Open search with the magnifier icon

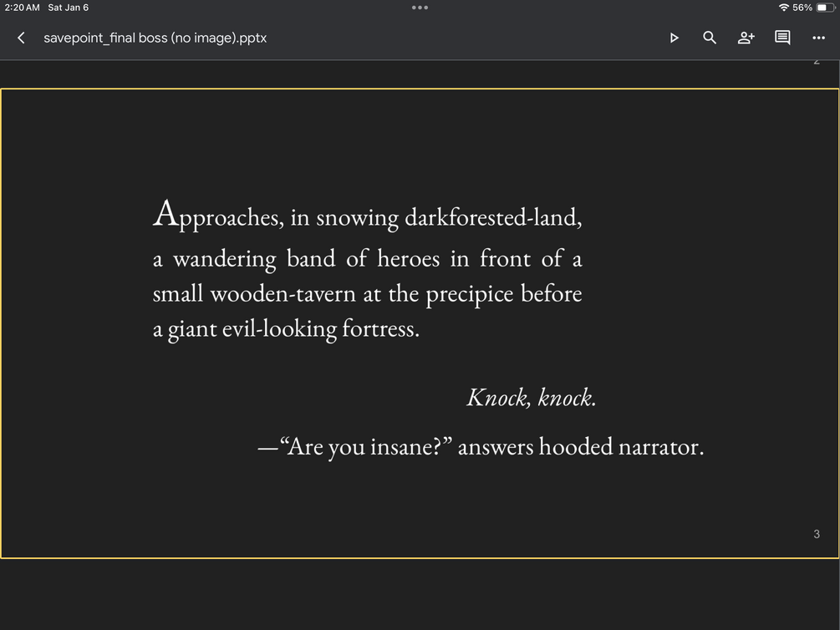click(710, 38)
